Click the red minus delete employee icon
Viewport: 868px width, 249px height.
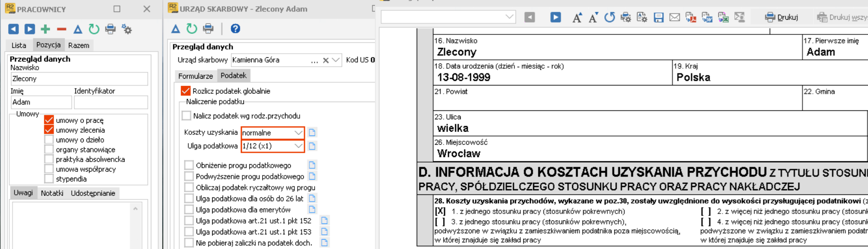(61, 29)
